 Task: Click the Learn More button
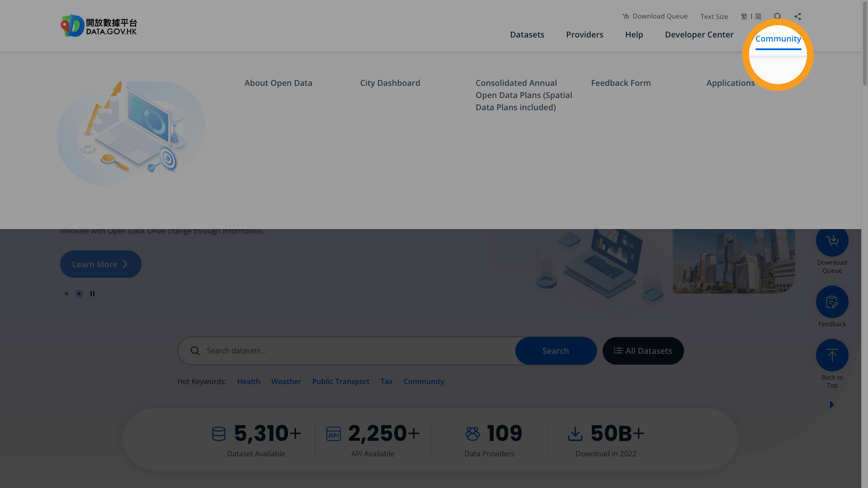(100, 264)
